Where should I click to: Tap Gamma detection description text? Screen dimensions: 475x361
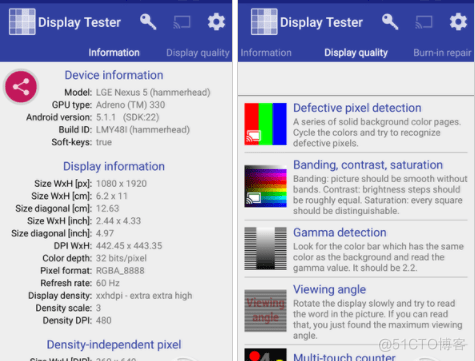(x=378, y=257)
